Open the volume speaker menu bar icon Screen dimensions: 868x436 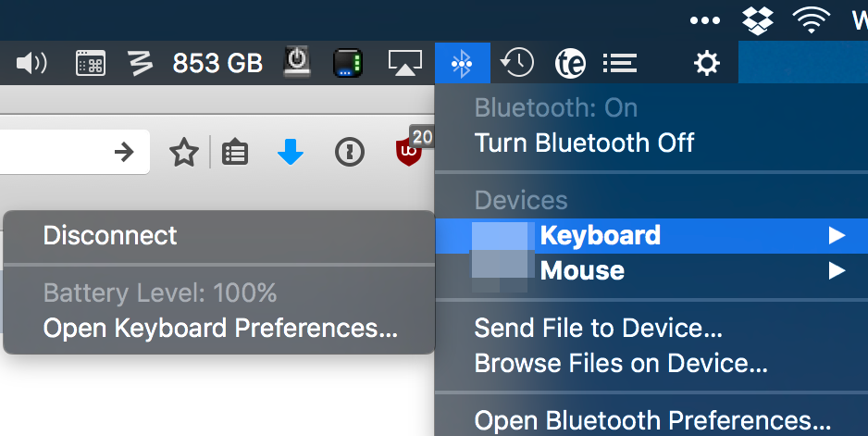(x=31, y=63)
